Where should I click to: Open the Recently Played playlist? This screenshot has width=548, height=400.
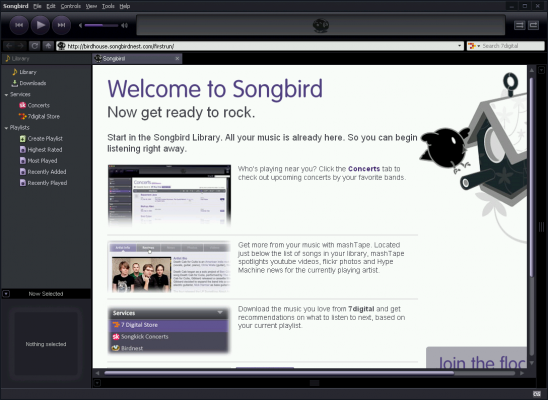(46, 183)
